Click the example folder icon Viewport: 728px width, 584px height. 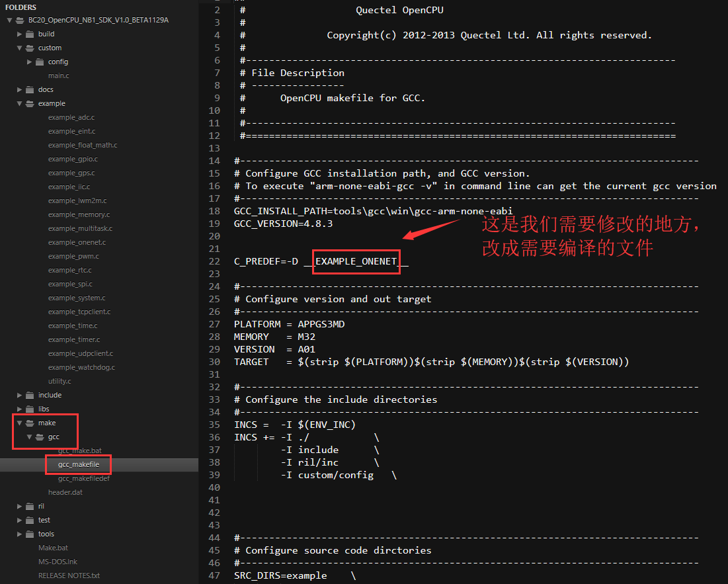click(30, 104)
